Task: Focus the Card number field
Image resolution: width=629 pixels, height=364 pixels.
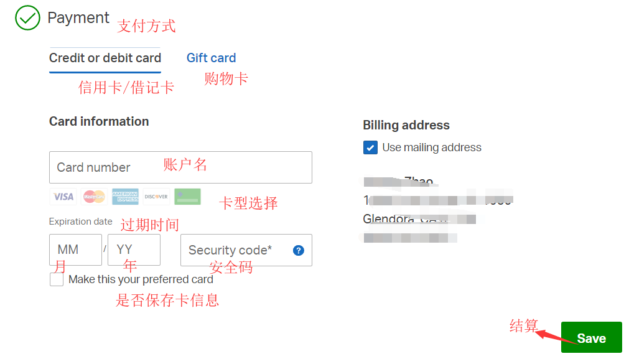Action: (x=180, y=167)
